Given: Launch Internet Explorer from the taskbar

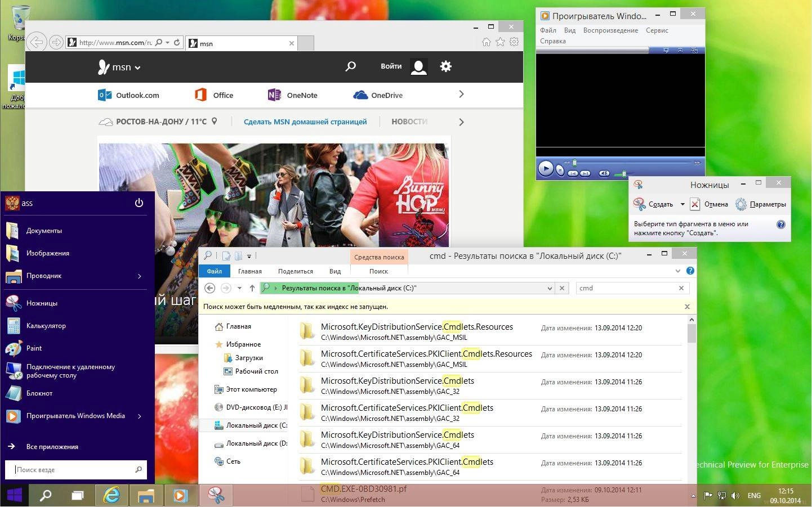Looking at the screenshot, I should (x=111, y=495).
